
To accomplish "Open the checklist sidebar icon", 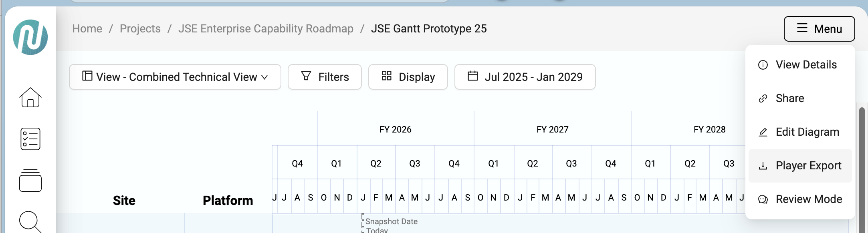I will tap(30, 139).
